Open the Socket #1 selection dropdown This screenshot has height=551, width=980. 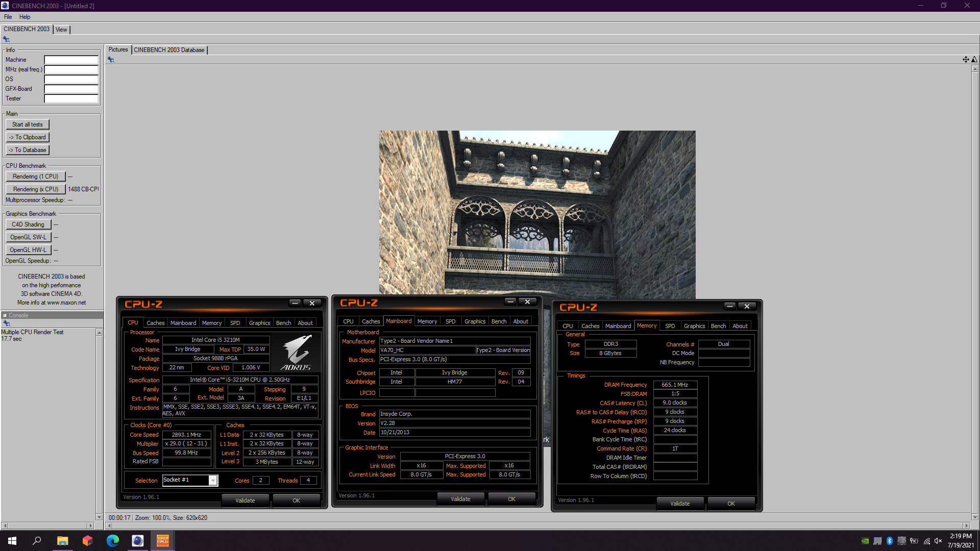point(213,481)
